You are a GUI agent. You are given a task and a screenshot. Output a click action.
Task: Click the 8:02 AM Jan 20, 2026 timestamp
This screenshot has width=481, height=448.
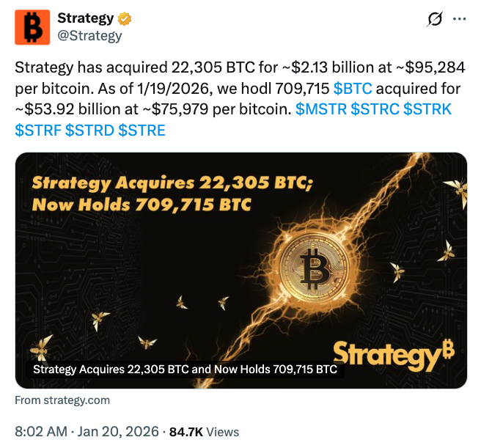85,432
